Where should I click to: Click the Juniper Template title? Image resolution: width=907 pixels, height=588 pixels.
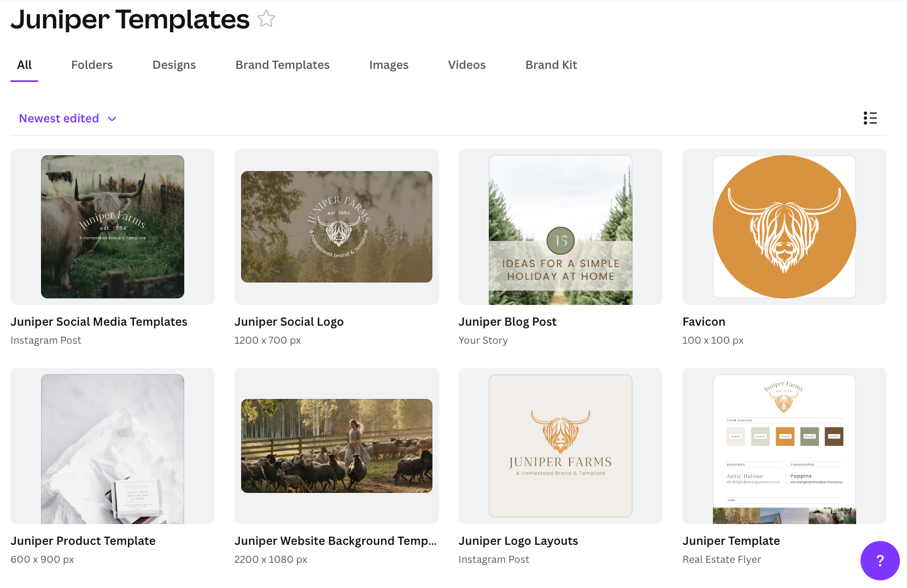(x=732, y=541)
